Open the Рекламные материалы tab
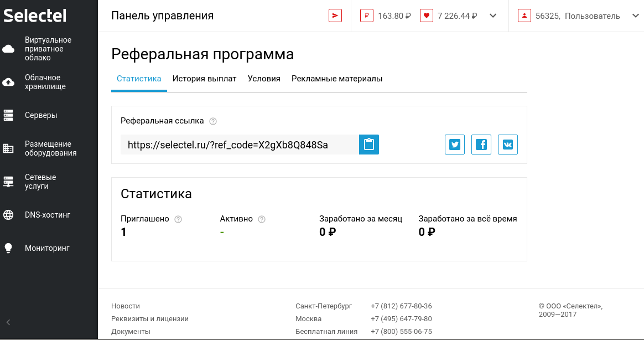Image resolution: width=644 pixels, height=340 pixels. [337, 79]
